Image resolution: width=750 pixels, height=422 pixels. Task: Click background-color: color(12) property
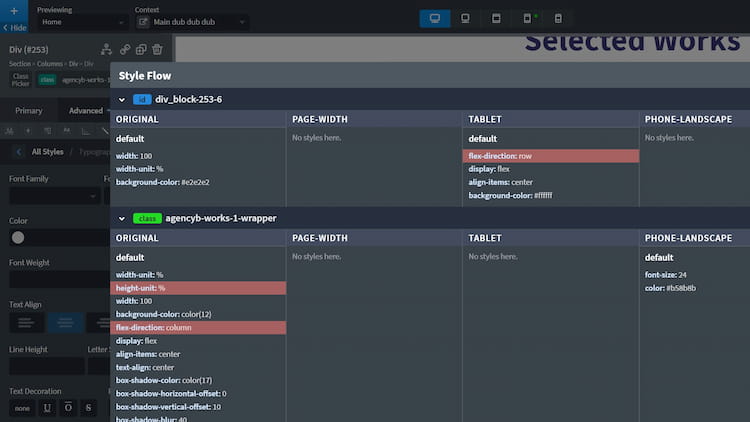[x=164, y=314]
